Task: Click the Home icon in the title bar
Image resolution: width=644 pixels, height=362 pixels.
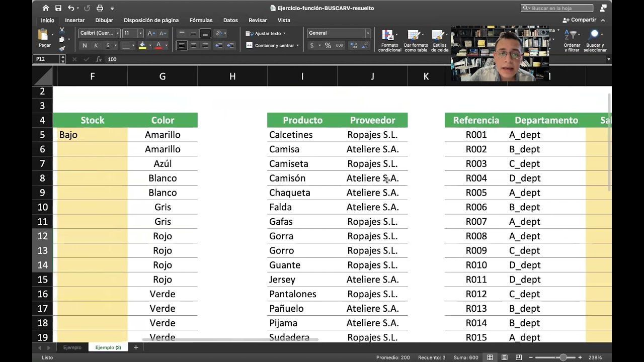Action: (x=46, y=8)
